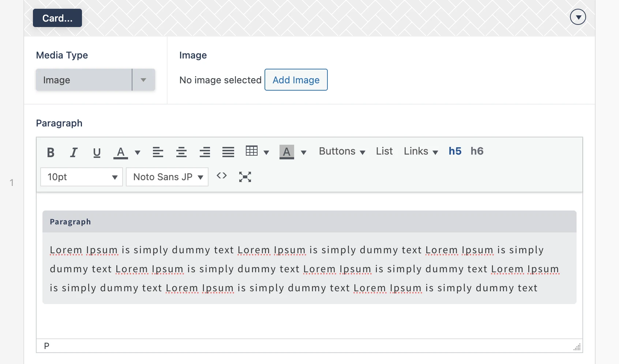Open the Buttons menu
The width and height of the screenshot is (619, 364).
342,151
